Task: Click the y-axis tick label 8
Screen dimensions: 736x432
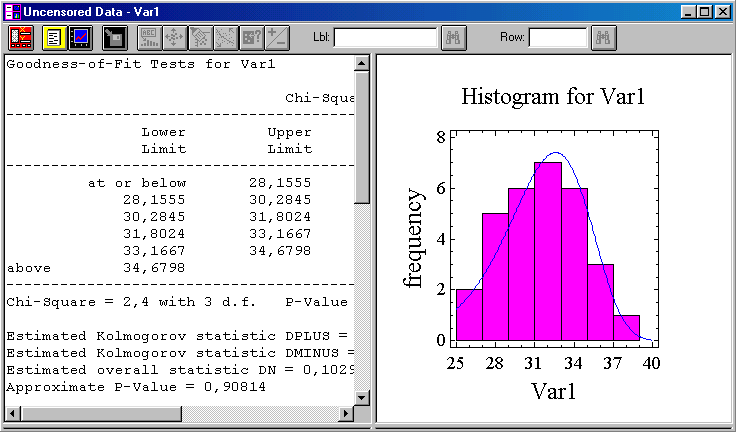Action: [440, 138]
